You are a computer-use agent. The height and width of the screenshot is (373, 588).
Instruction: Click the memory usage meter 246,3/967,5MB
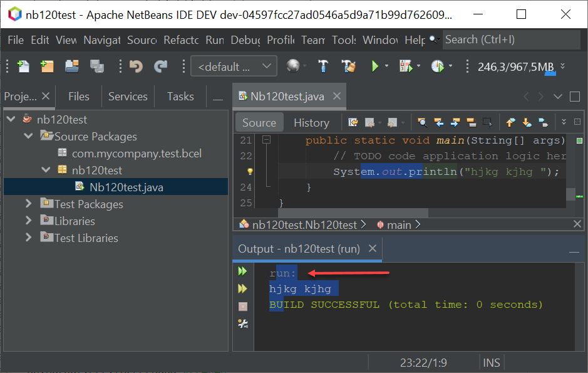[516, 67]
